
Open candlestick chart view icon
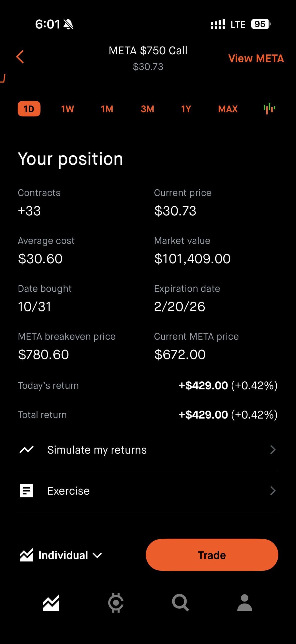269,108
